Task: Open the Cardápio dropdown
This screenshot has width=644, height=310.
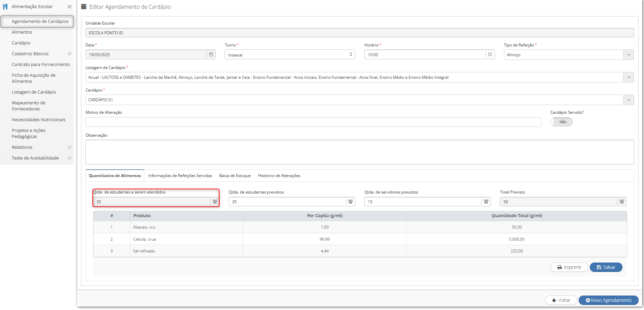Action: point(360,100)
